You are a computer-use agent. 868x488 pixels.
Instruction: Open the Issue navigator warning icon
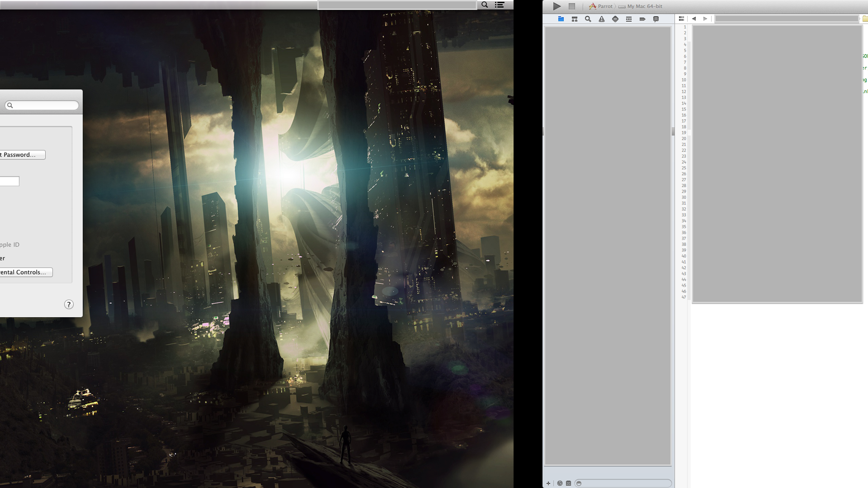(602, 19)
